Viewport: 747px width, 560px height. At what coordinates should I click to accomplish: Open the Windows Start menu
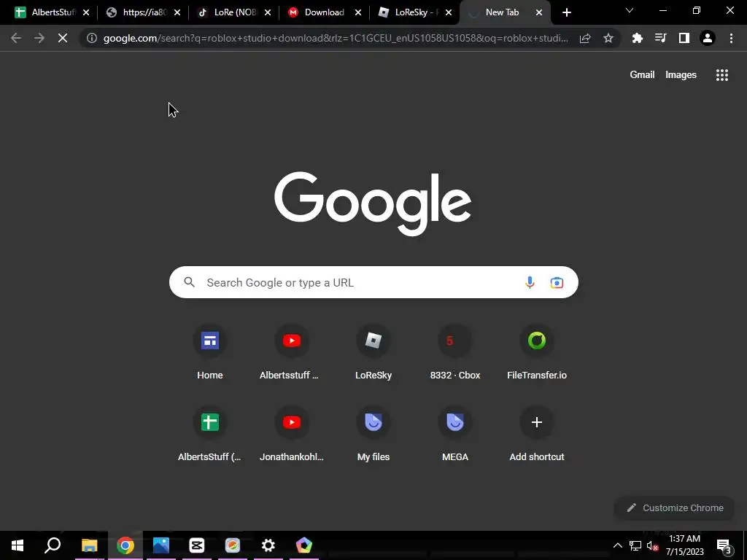18,545
